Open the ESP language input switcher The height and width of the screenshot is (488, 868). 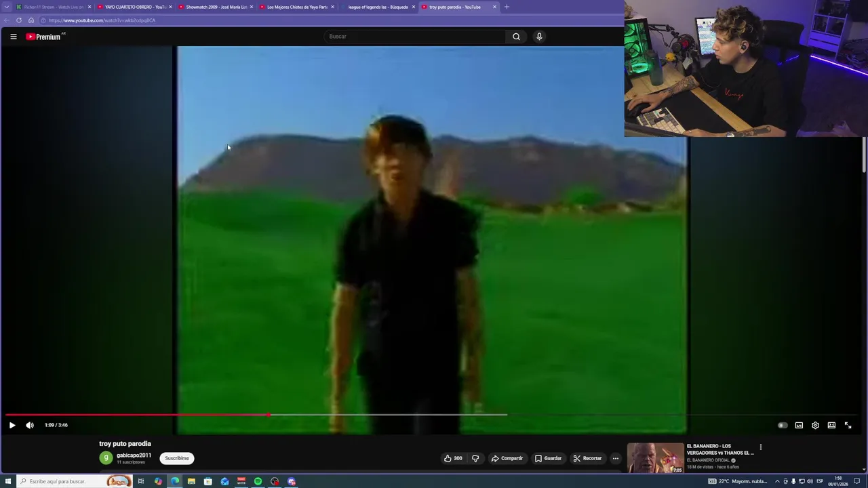point(820,481)
